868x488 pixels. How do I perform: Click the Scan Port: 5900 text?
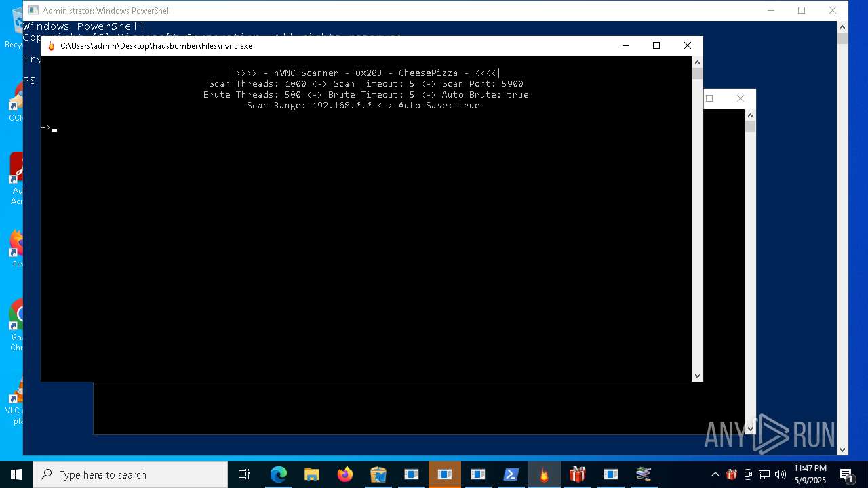[x=483, y=84]
